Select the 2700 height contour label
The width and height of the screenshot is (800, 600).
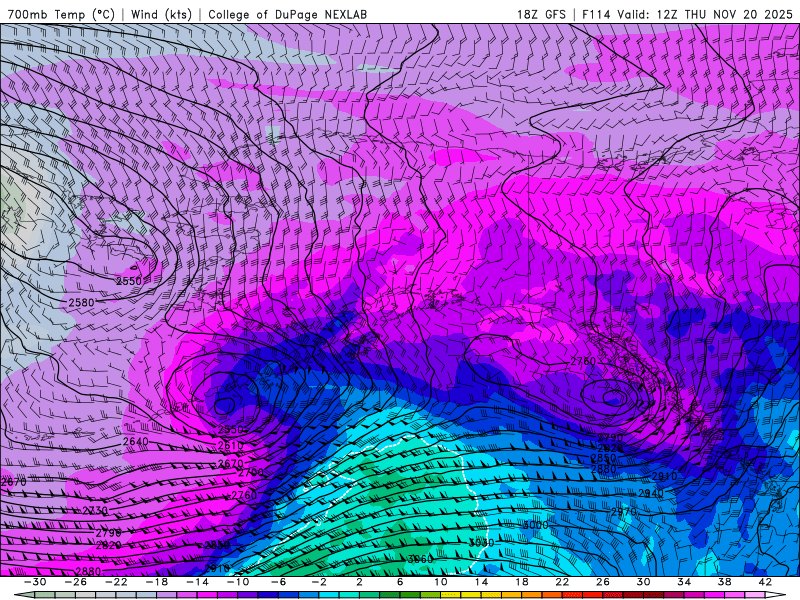251,472
